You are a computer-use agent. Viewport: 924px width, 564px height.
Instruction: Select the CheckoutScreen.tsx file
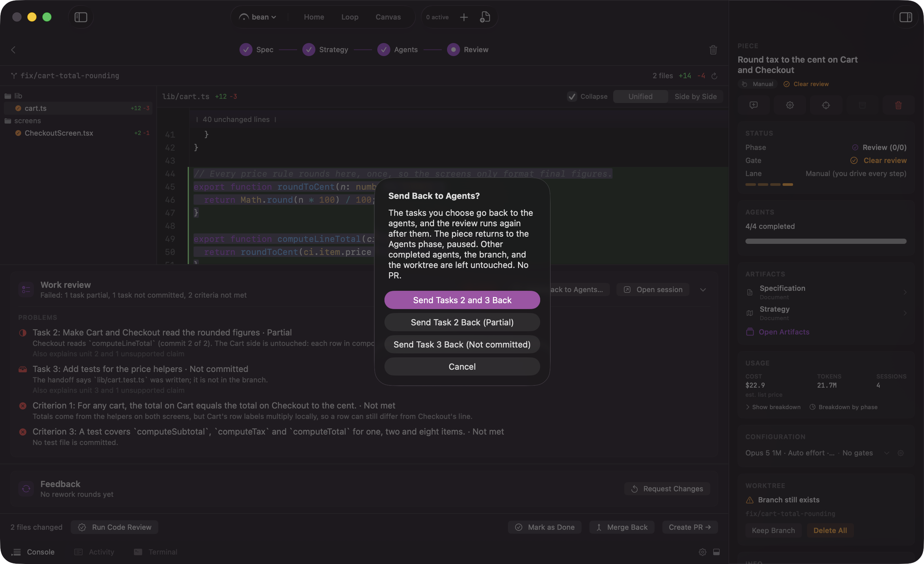point(78,133)
